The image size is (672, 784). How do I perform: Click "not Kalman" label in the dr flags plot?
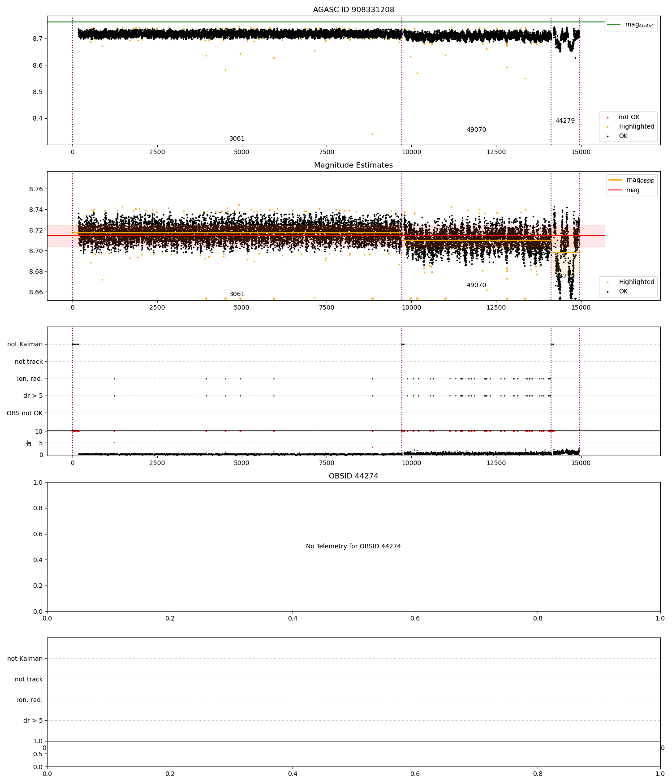coord(25,345)
